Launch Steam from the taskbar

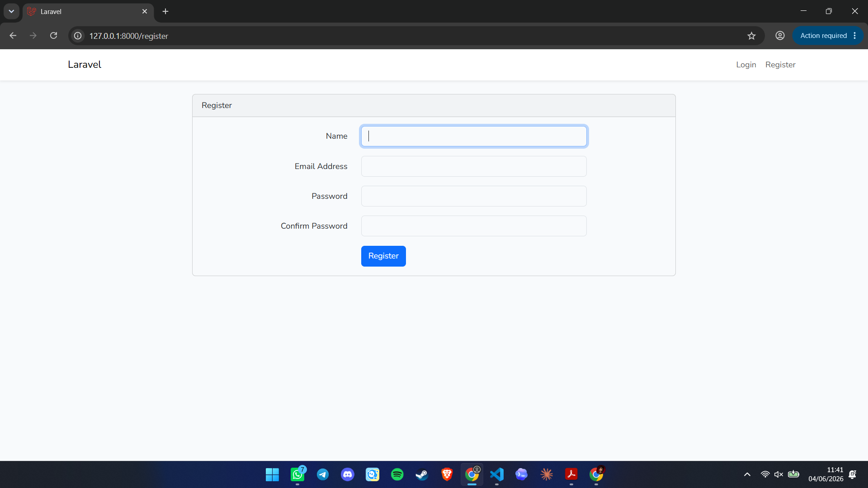coord(422,474)
